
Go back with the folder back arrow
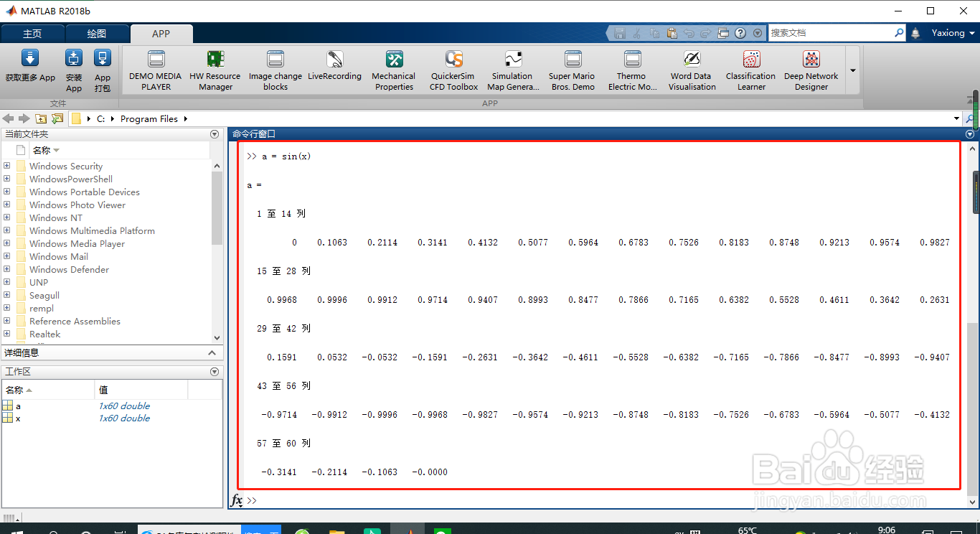click(9, 118)
